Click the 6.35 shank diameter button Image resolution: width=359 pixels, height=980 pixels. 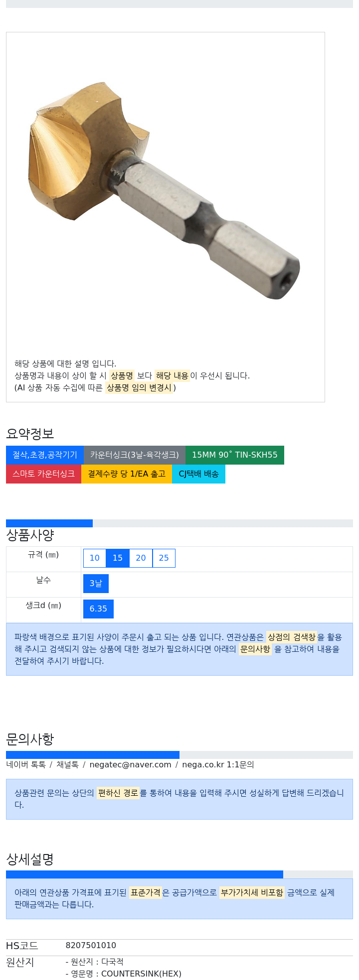tap(98, 609)
